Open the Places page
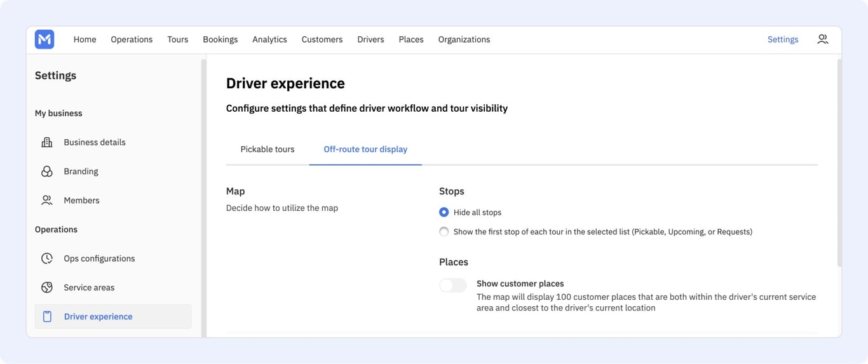Viewport: 868px width, 364px height. (411, 39)
